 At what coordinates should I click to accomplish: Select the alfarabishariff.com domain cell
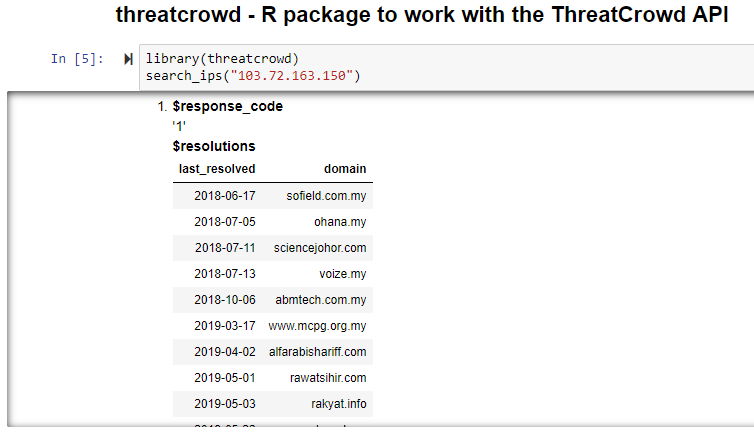(318, 352)
